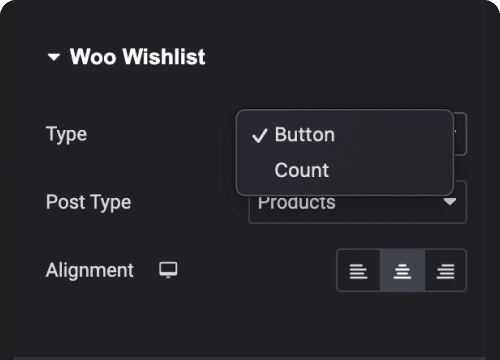Collapse the Woo Wishlist section triangle
Screen dimensions: 500x360
(54, 57)
